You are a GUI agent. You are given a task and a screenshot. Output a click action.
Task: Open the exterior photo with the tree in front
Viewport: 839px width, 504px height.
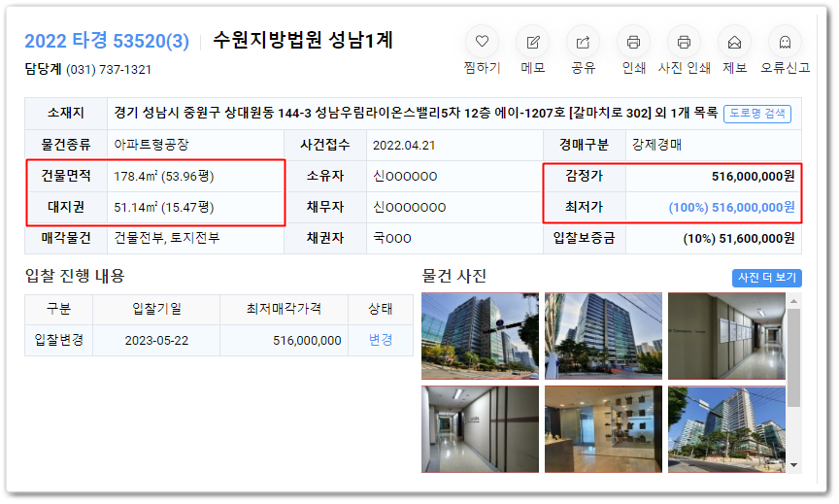pyautogui.click(x=603, y=336)
